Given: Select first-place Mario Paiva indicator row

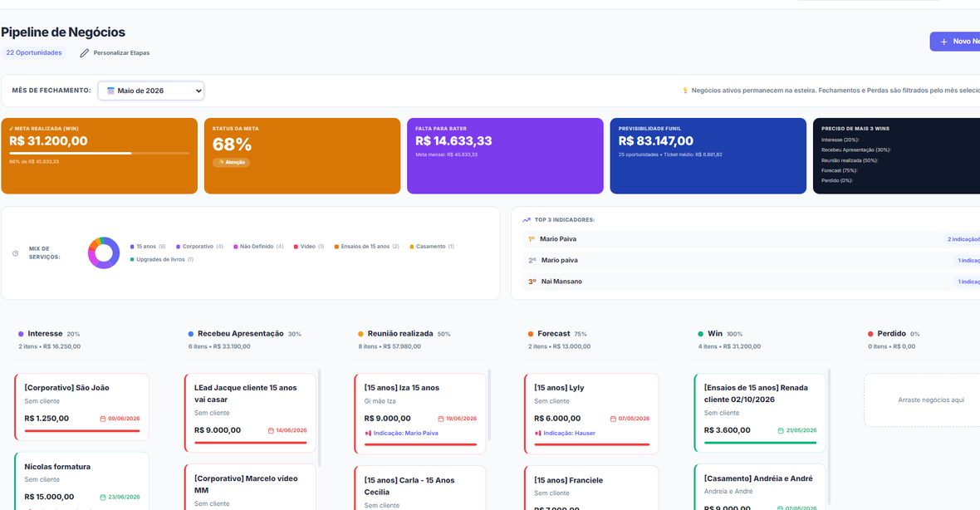Looking at the screenshot, I should pos(752,239).
